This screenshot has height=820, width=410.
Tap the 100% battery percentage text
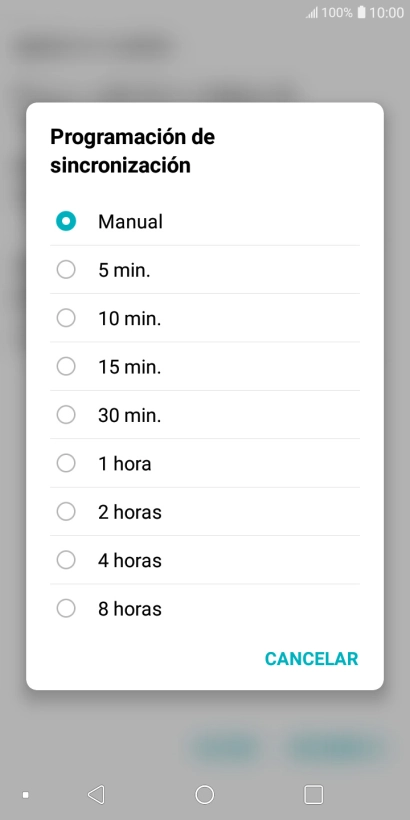pos(337,13)
